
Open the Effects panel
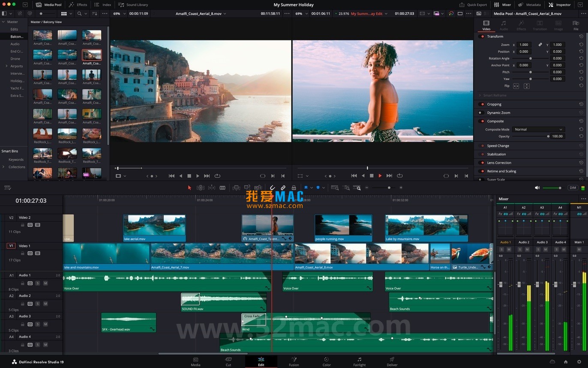tap(79, 5)
